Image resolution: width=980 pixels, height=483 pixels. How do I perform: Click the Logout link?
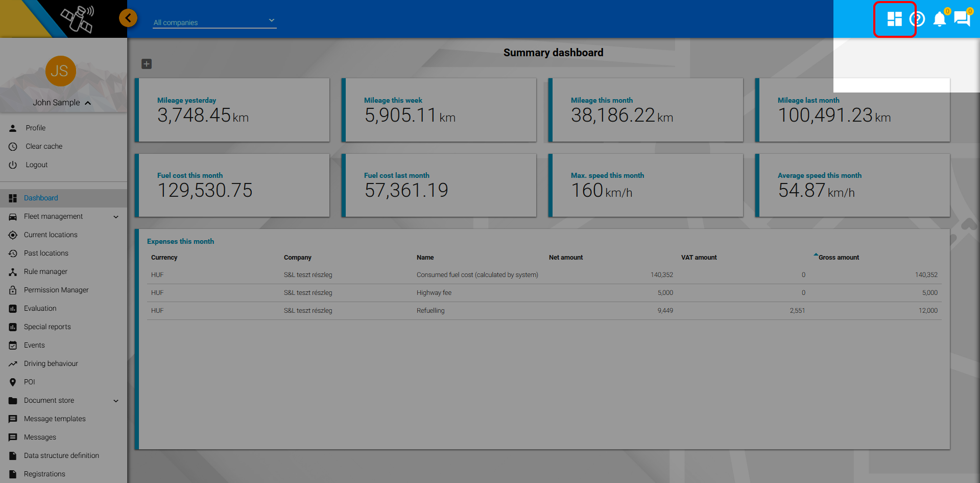[x=36, y=165]
